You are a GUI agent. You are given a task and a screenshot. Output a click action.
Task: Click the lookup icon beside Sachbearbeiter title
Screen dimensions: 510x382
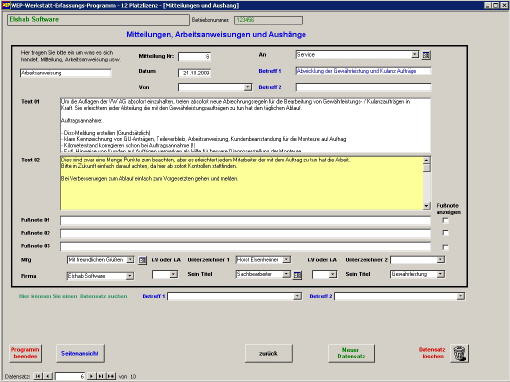(297, 275)
